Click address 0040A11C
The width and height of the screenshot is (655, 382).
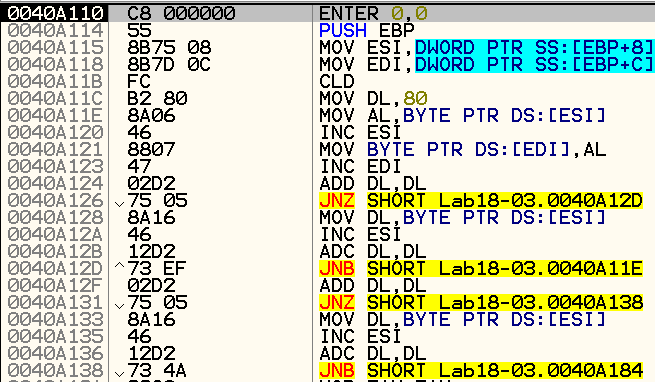(55, 99)
